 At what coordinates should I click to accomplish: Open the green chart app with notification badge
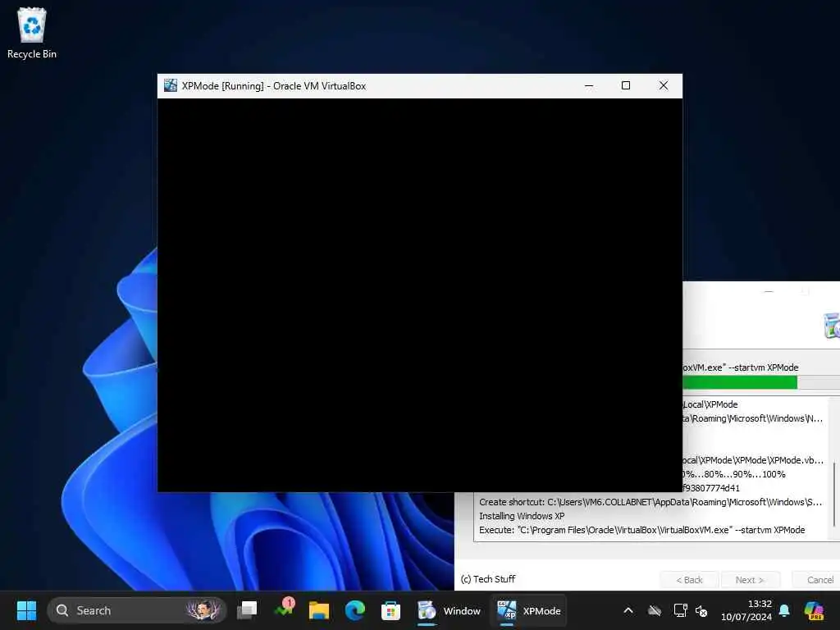point(284,609)
